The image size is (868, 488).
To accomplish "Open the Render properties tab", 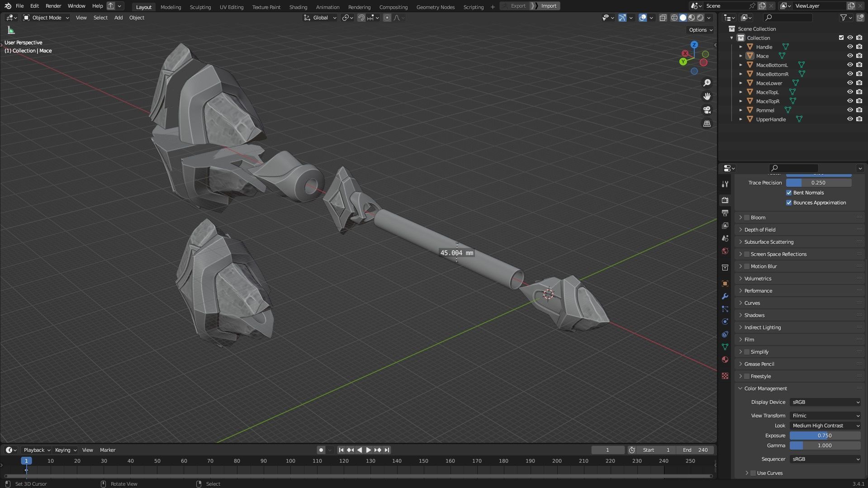I will pyautogui.click(x=725, y=200).
